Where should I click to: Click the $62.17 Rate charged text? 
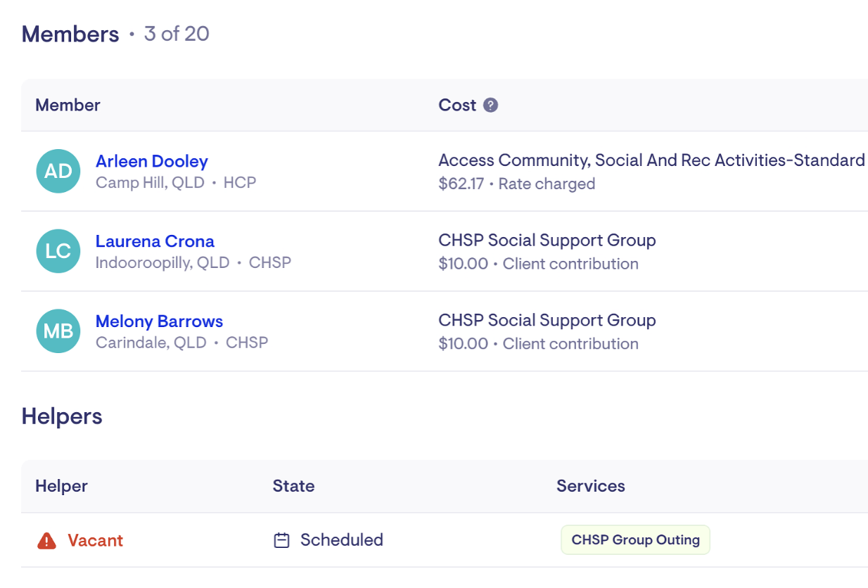pos(516,184)
